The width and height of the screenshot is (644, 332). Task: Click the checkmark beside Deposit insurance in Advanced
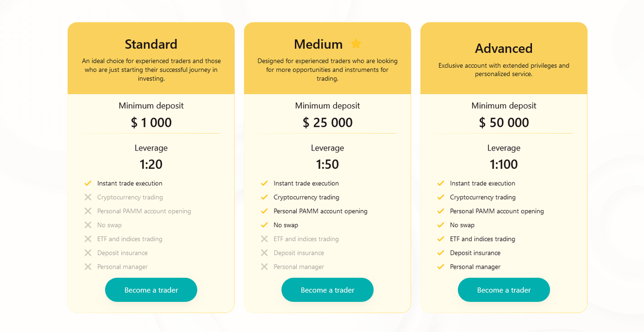pyautogui.click(x=441, y=252)
